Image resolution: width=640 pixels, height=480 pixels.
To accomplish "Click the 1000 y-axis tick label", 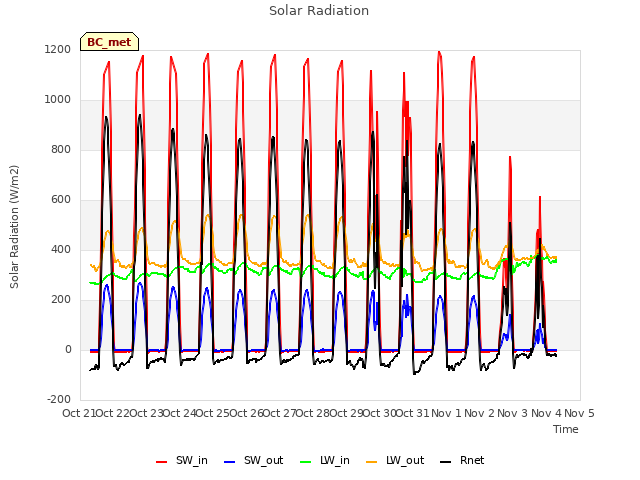I will click(58, 100).
